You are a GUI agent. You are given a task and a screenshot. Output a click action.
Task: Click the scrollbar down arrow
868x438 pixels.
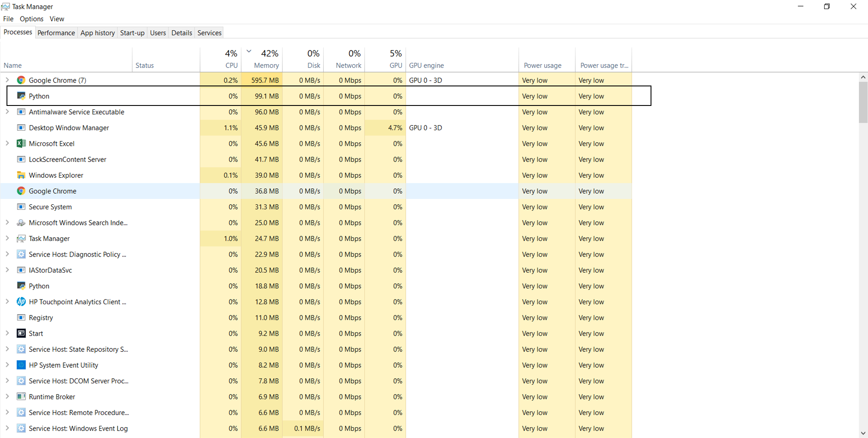pyautogui.click(x=863, y=433)
